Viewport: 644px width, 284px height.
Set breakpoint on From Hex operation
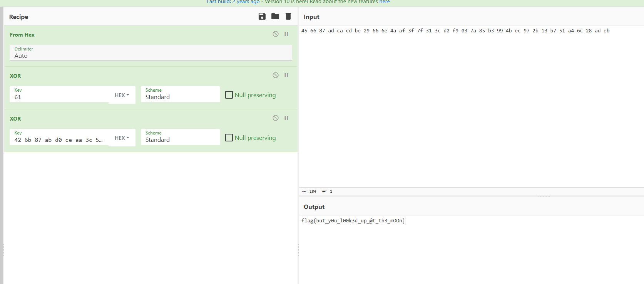tap(286, 34)
